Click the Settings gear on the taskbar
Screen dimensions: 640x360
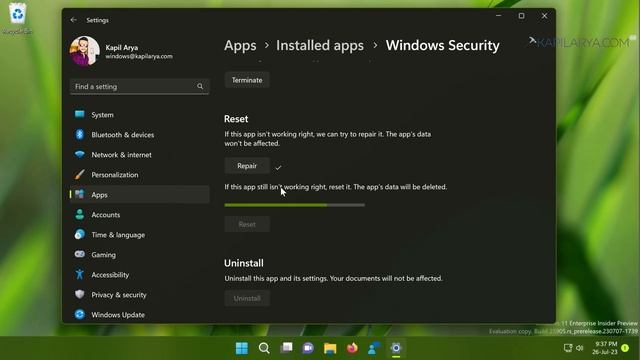tap(396, 348)
